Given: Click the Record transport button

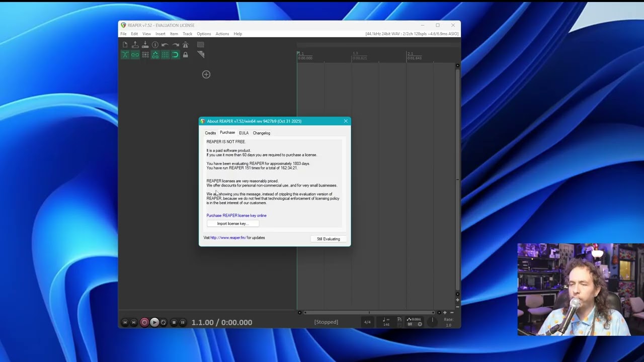Looking at the screenshot, I should click(144, 322).
